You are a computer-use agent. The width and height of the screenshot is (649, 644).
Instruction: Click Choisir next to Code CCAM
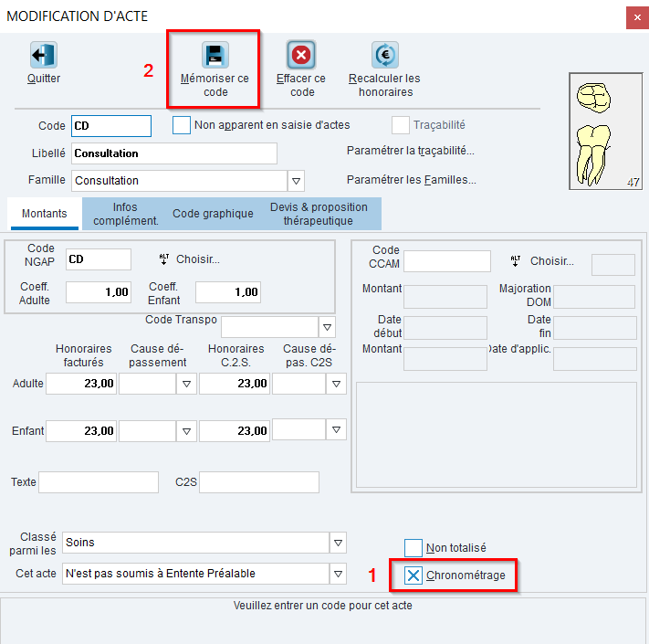551,261
